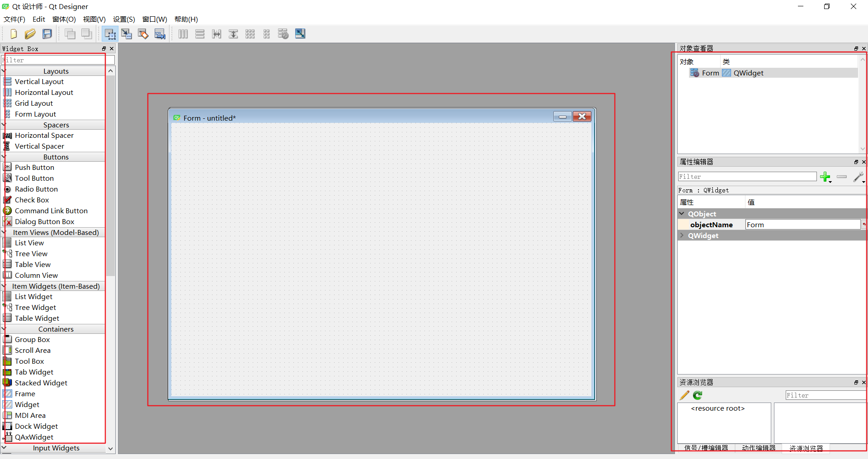Switch to 资源浏览器 tab
The width and height of the screenshot is (868, 459).
pyautogui.click(x=806, y=448)
